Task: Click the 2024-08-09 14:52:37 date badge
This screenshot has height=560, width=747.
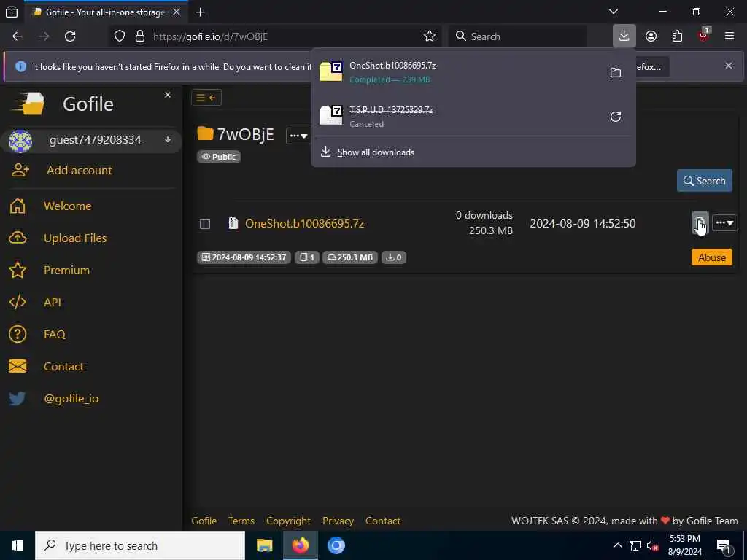Action: (244, 257)
